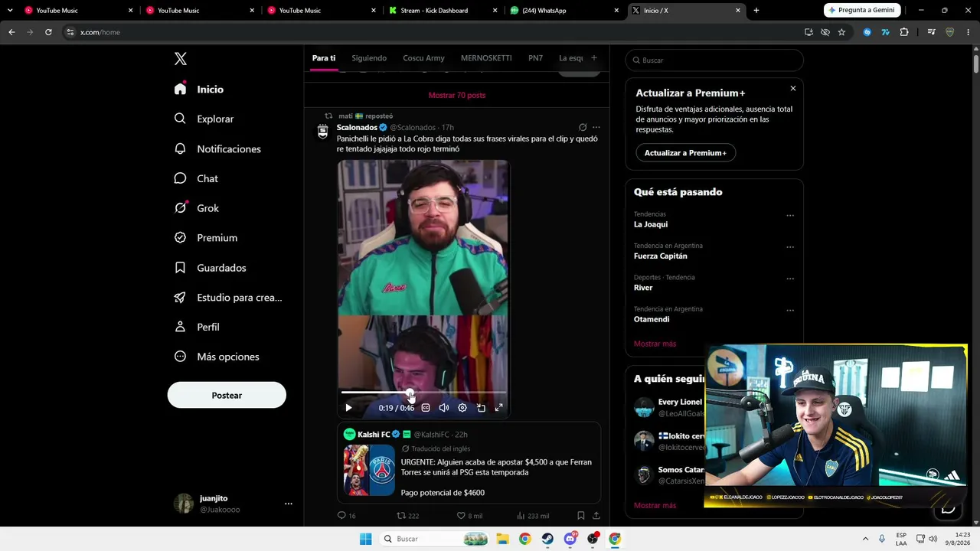This screenshot has width=980, height=551.
Task: Click the x.com/home address bar
Action: pyautogui.click(x=433, y=32)
